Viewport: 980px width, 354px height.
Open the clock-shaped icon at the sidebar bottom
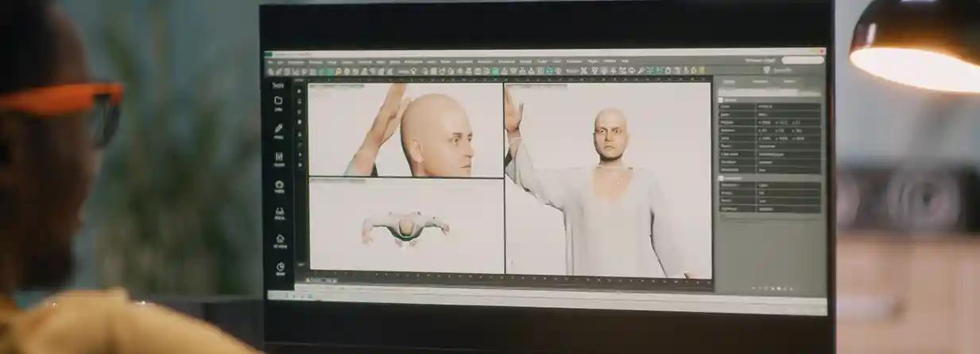tap(280, 266)
